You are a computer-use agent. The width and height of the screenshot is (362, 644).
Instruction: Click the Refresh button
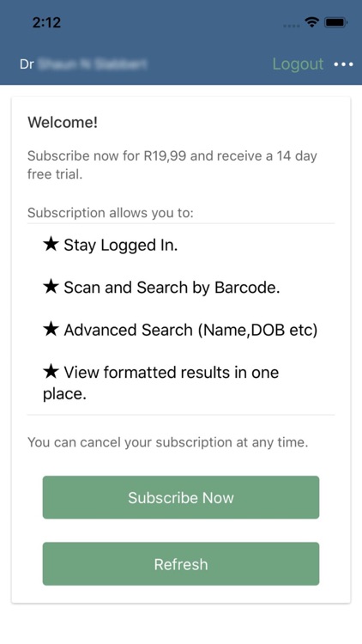(x=181, y=564)
